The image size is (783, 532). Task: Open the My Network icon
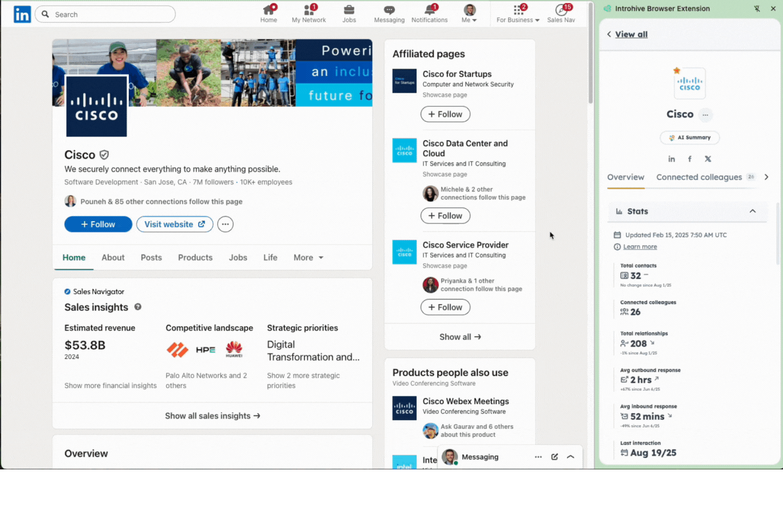tap(309, 10)
